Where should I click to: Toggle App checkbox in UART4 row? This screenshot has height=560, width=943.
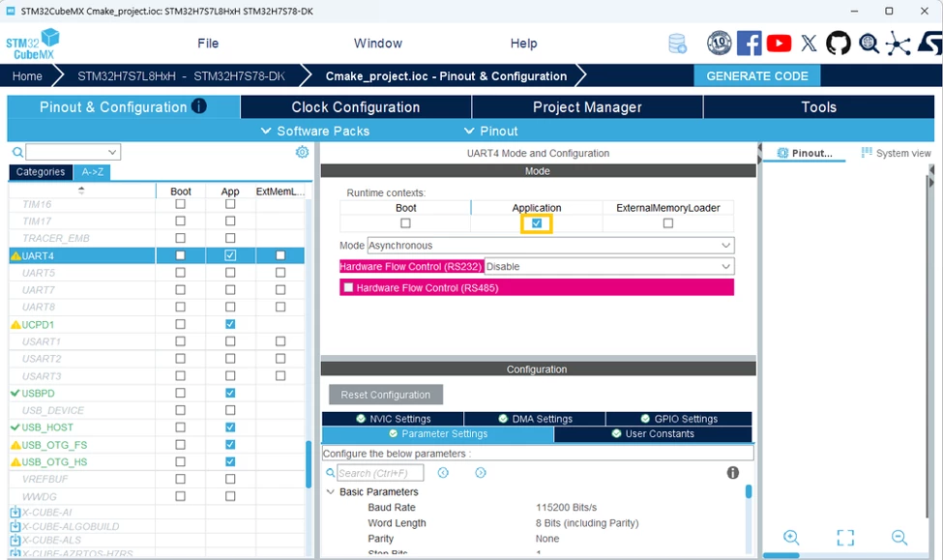tap(230, 255)
